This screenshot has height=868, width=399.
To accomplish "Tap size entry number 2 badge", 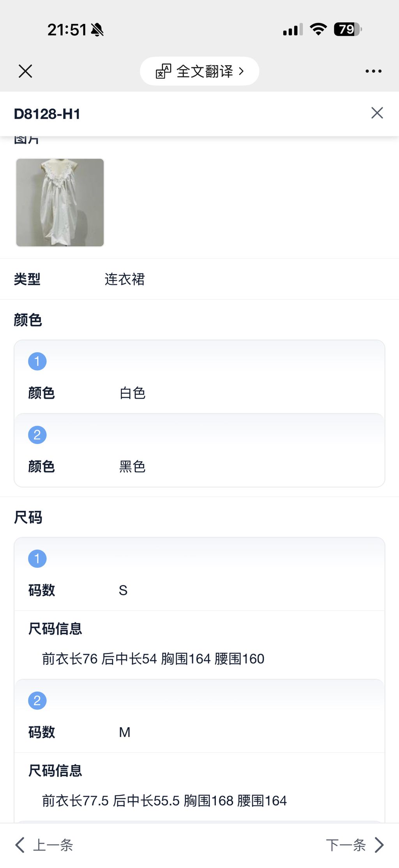I will click(37, 701).
